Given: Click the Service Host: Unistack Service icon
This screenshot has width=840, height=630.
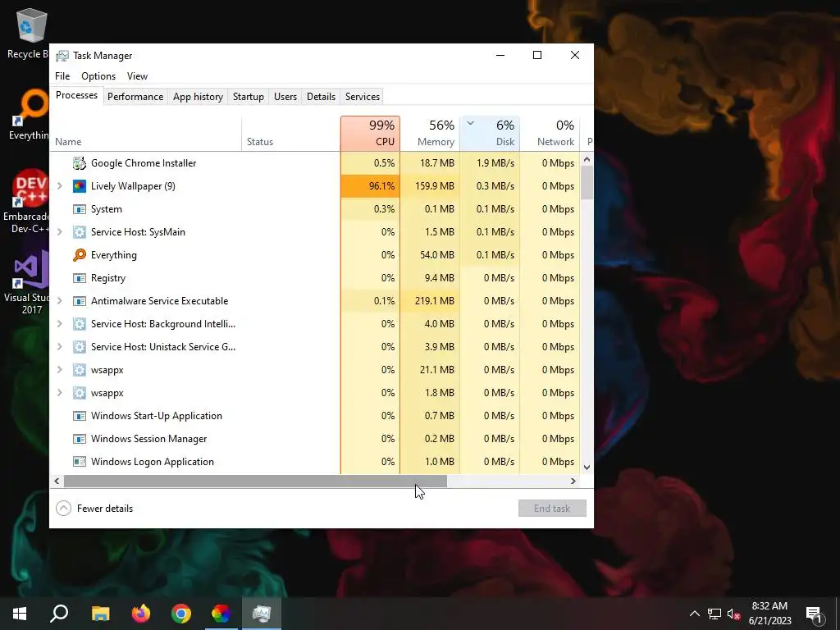Looking at the screenshot, I should [80, 347].
